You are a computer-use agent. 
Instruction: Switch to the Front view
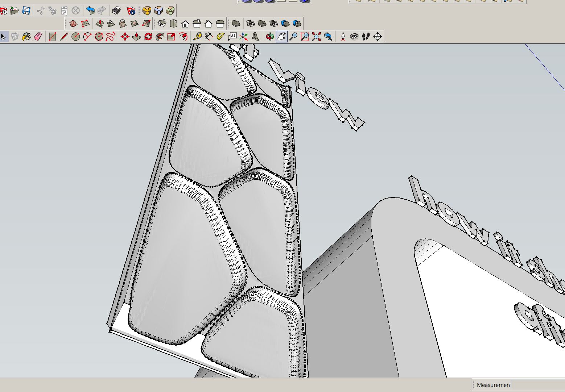click(x=185, y=24)
